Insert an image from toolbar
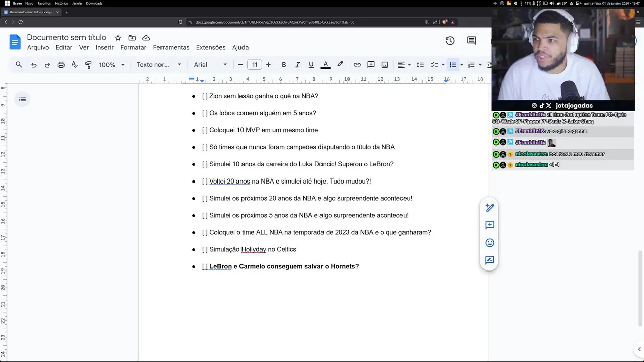644x362 pixels. pos(385,65)
